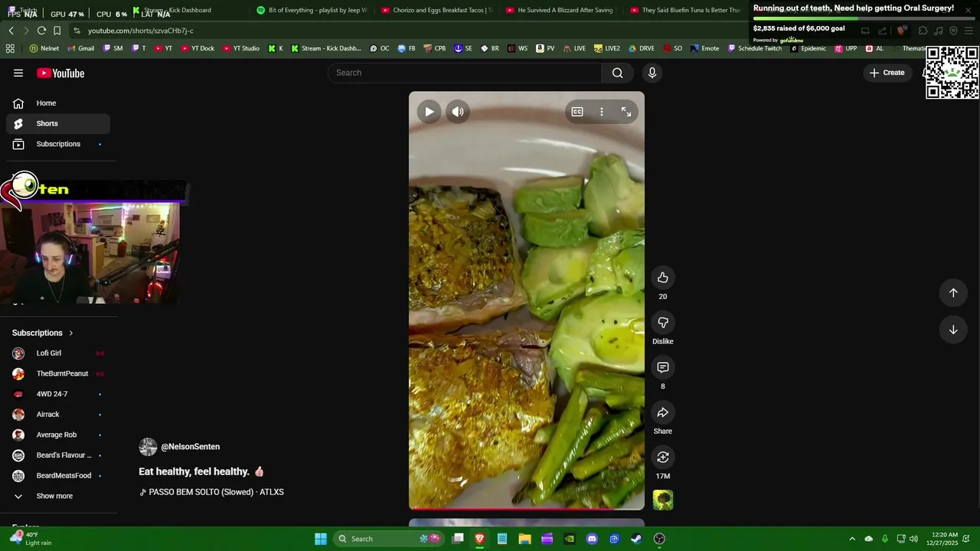Viewport: 980px width, 551px height.
Task: Start voice search with microphone icon
Action: coord(652,73)
